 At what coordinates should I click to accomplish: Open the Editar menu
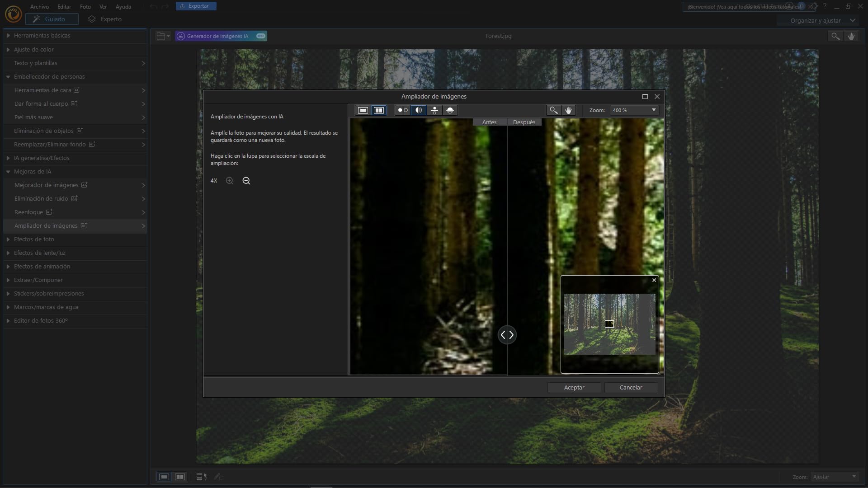(x=64, y=7)
